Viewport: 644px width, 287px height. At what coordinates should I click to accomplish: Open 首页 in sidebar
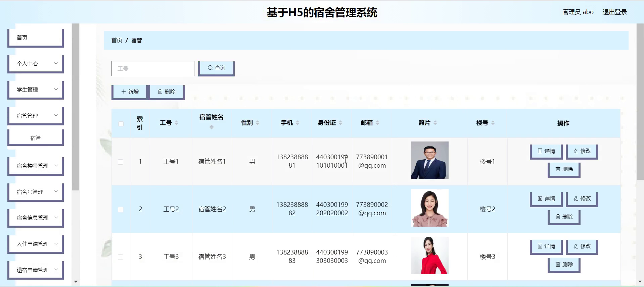click(36, 38)
